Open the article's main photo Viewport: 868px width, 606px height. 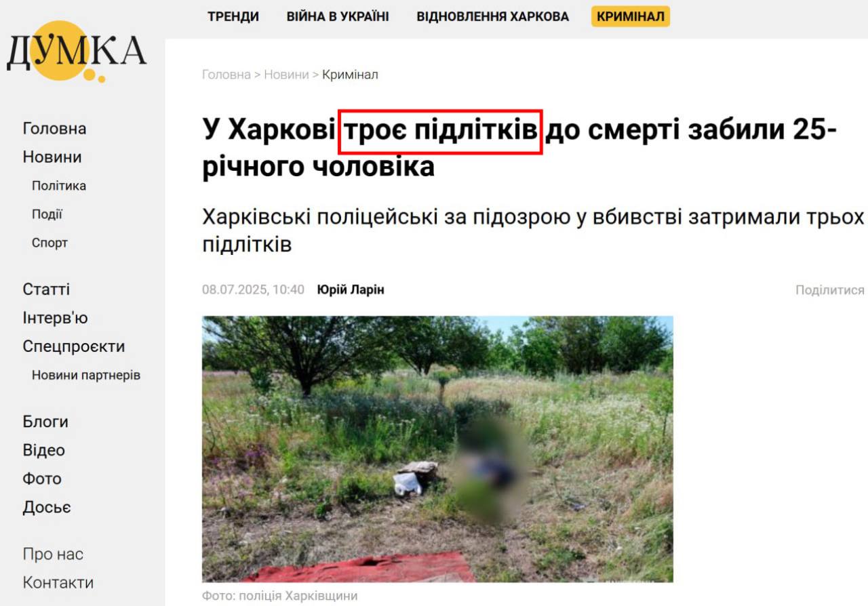click(x=437, y=449)
